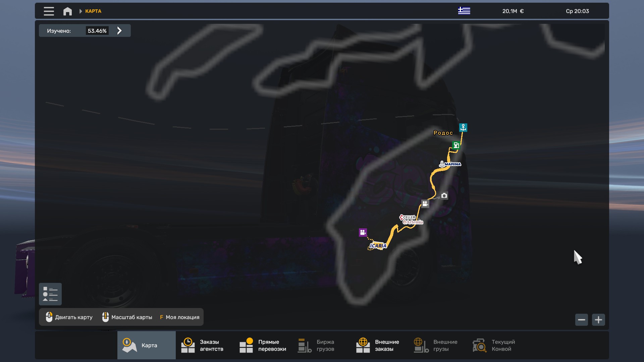644x362 pixels.
Task: Click the purple video viewpoint icon
Action: [x=363, y=232]
